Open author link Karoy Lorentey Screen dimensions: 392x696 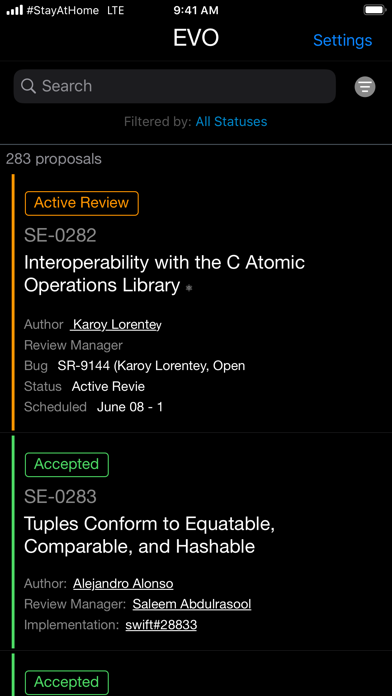116,325
